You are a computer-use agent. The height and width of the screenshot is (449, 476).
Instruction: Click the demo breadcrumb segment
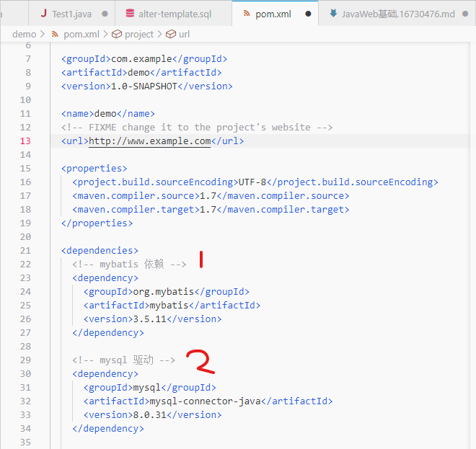pos(25,34)
